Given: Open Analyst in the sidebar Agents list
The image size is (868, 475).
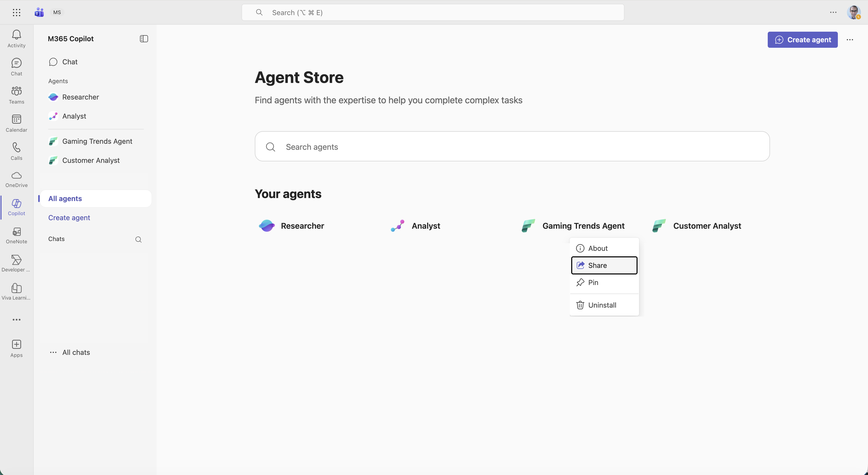Looking at the screenshot, I should pyautogui.click(x=96, y=116).
